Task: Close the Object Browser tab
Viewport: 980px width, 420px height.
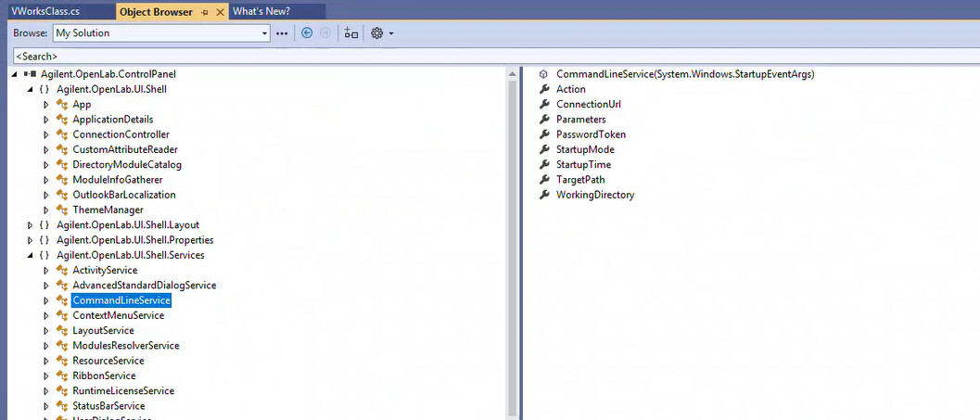Action: [220, 12]
